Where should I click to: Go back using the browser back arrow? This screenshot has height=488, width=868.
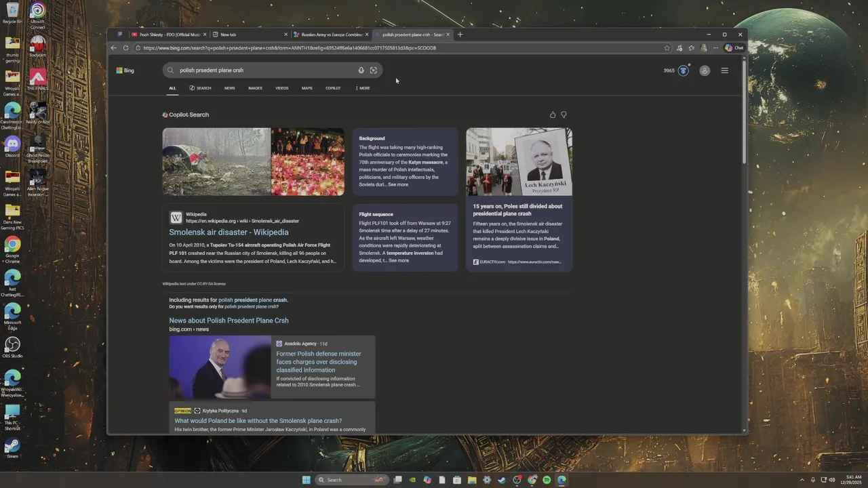pyautogui.click(x=113, y=48)
